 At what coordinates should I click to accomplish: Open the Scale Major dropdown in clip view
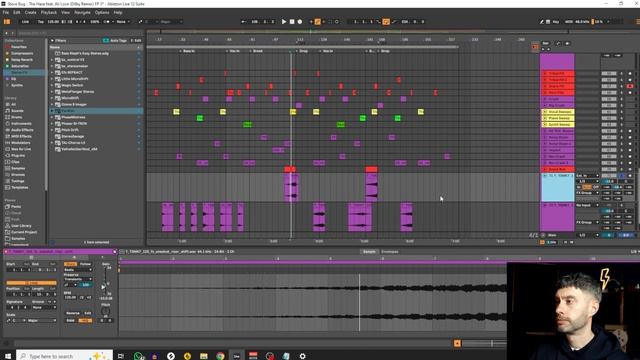[x=41, y=320]
